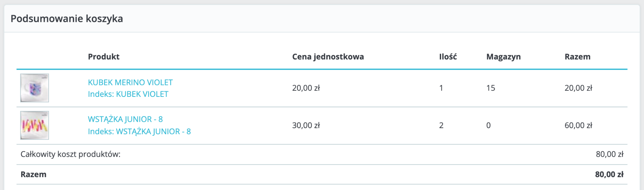The image size is (644, 190).
Task: Click the 60,00 zł row total
Action: (x=578, y=125)
